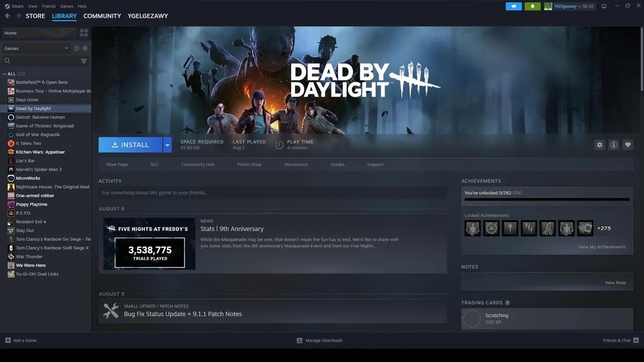644x362 pixels.
Task: Click the War Thunder game icon
Action: pyautogui.click(x=11, y=256)
